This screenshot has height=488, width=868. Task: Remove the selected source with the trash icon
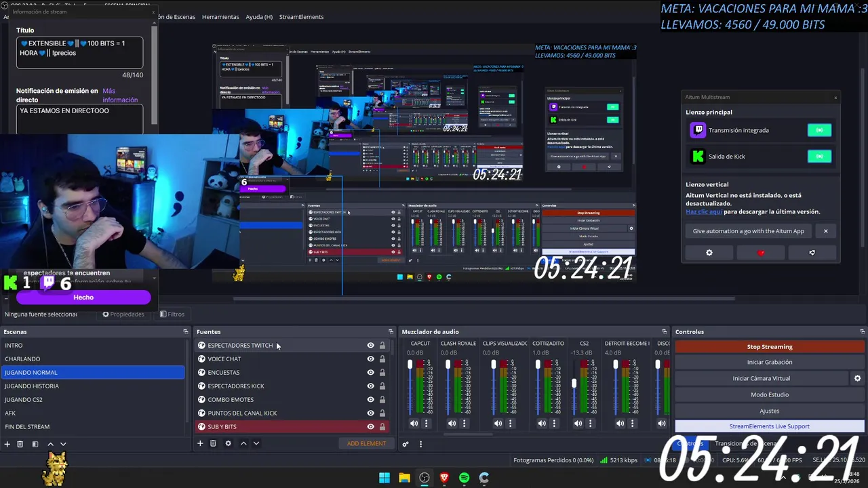pyautogui.click(x=213, y=443)
